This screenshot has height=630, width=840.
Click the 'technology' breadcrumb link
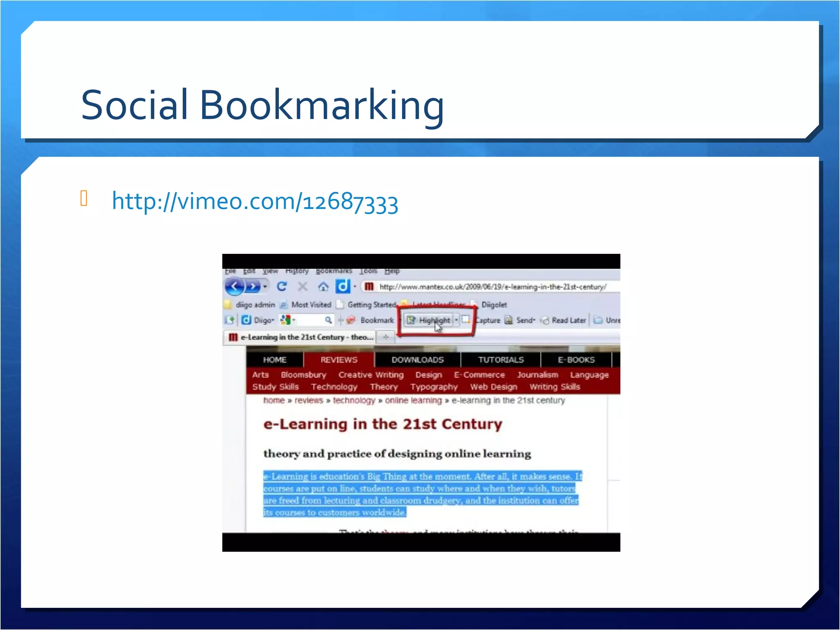pyautogui.click(x=354, y=400)
